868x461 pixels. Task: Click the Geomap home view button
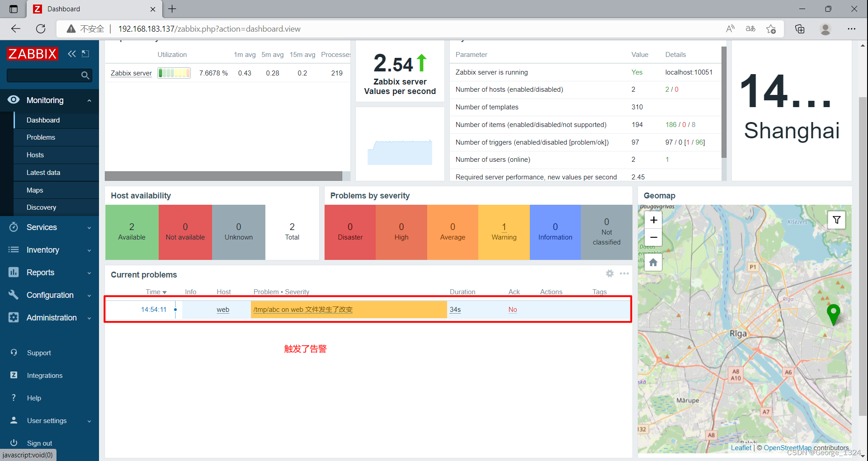coord(653,262)
